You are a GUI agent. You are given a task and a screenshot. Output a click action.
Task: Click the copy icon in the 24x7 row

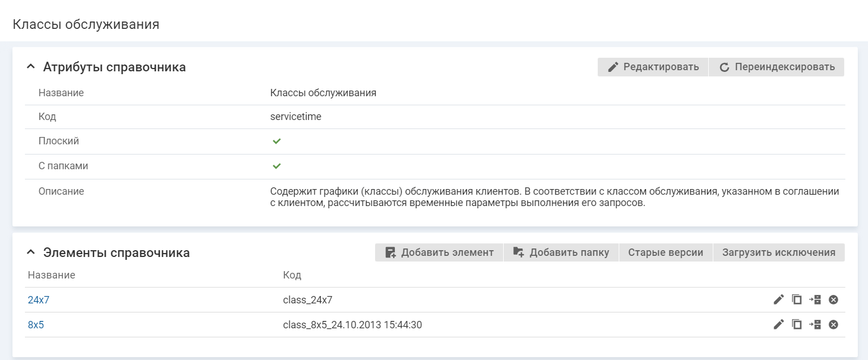click(797, 299)
